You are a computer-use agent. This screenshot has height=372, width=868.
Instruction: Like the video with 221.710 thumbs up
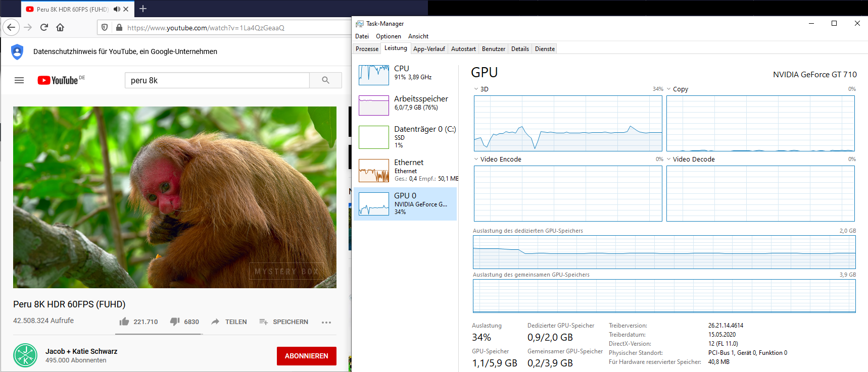click(138, 322)
